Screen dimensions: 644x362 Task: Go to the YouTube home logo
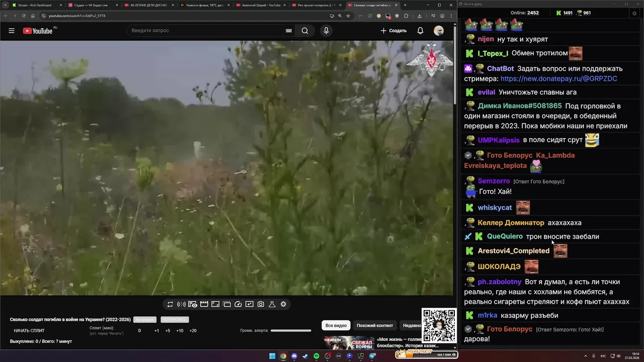[x=38, y=31]
